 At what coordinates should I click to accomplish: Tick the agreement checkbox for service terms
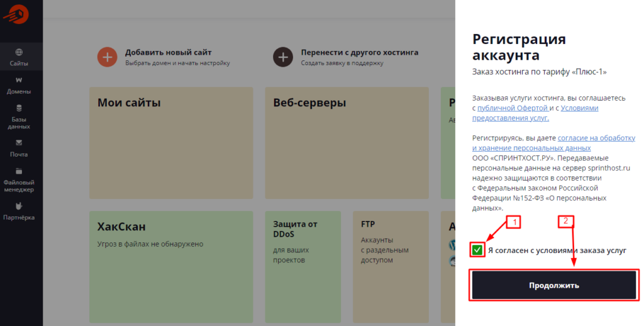(x=477, y=250)
